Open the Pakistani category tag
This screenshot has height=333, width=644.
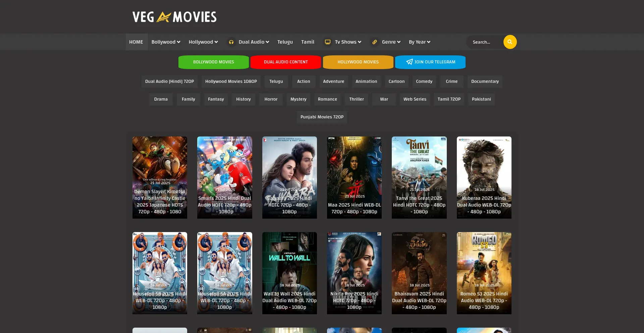[481, 99]
